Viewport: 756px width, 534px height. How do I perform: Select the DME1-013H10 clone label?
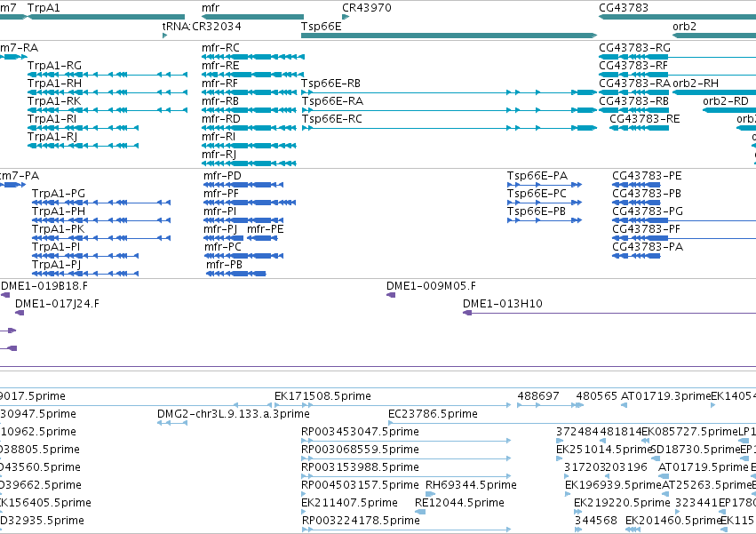point(503,304)
